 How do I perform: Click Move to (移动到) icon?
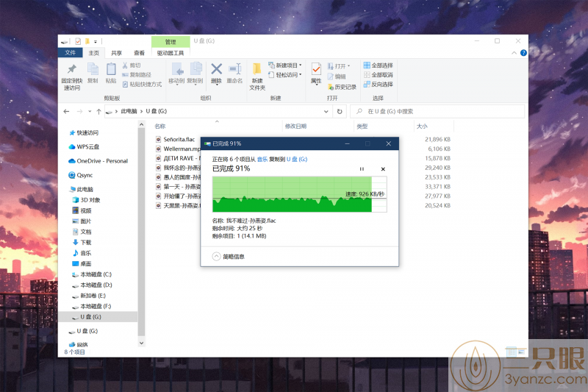tap(177, 69)
